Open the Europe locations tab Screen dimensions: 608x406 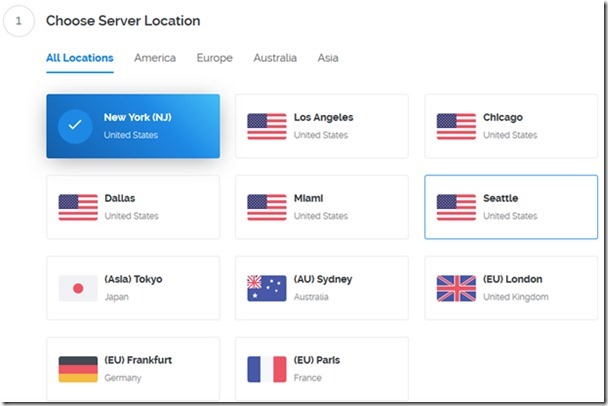(x=214, y=58)
